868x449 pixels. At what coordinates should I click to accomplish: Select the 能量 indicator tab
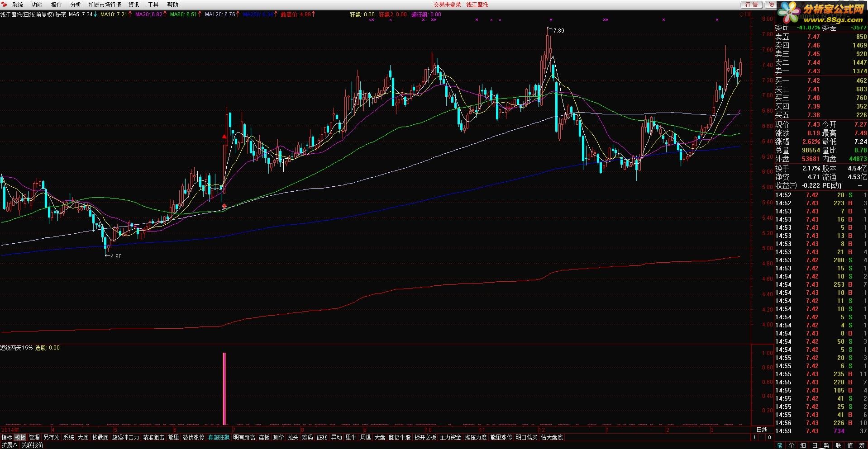174,437
